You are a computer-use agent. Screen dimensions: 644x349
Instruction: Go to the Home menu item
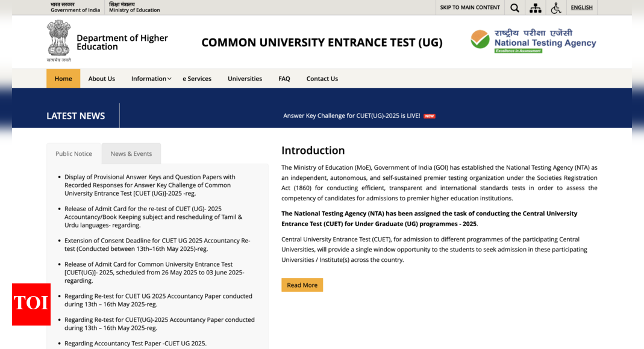(63, 79)
